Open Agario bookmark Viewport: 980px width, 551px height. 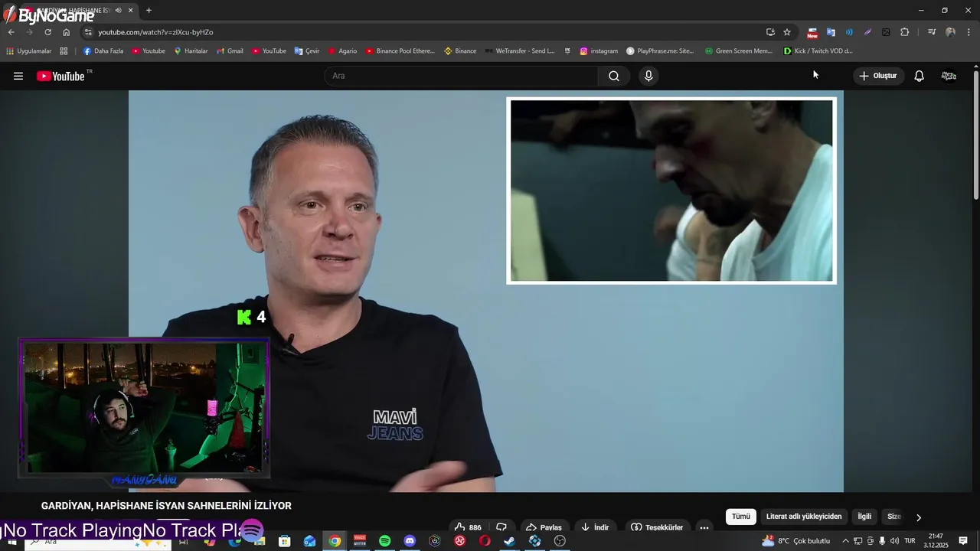(342, 51)
